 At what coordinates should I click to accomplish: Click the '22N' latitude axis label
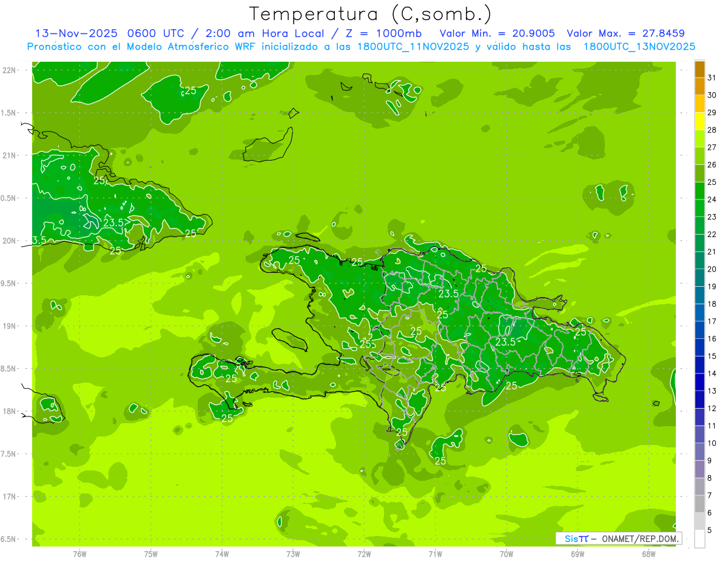[x=10, y=70]
